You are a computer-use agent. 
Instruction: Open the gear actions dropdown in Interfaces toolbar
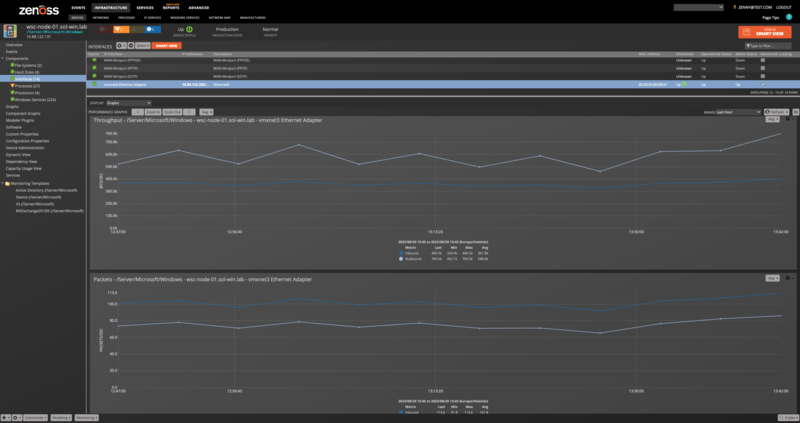(x=121, y=46)
